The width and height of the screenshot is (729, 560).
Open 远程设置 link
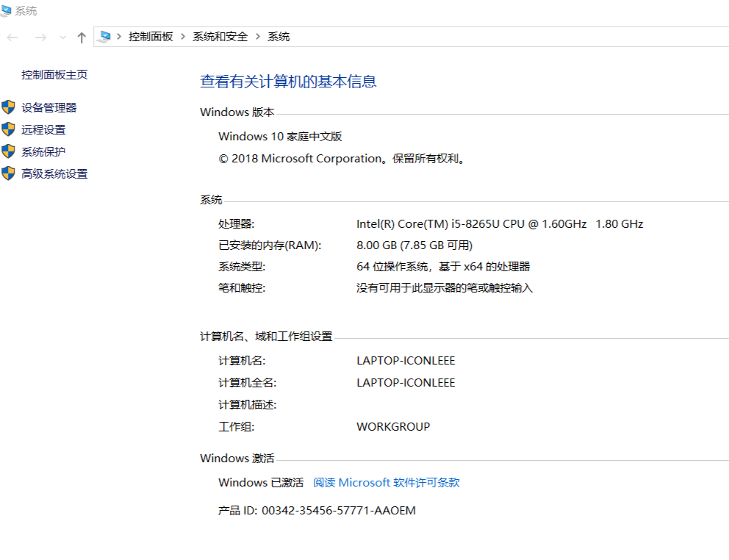[43, 130]
